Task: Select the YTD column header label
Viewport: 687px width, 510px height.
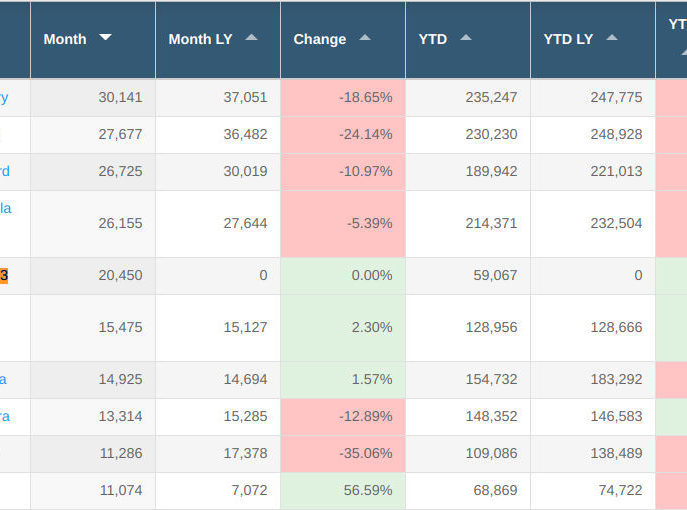Action: 432,39
